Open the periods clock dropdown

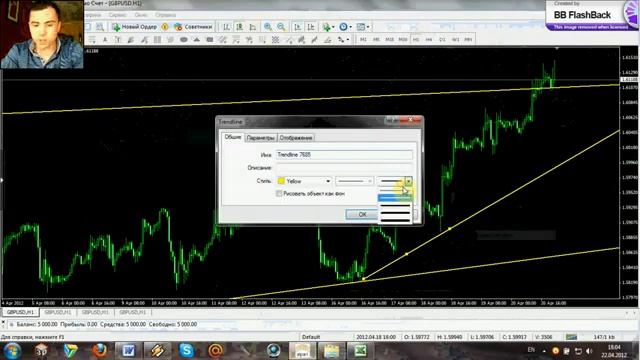(x=345, y=27)
